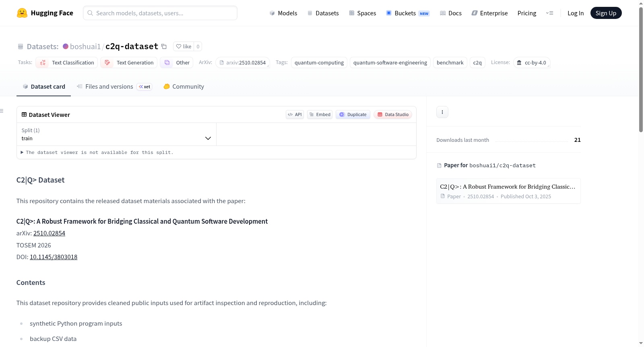Expand the dataset viewer not available message
The height and width of the screenshot is (347, 644).
[97, 152]
